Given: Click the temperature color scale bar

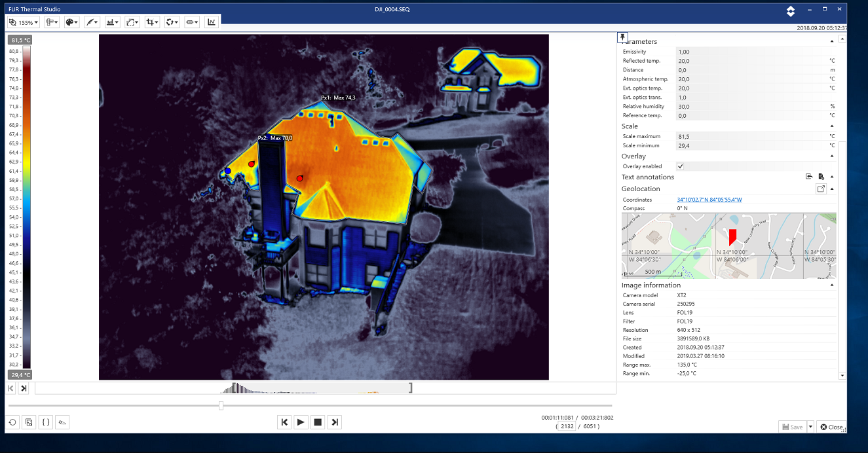Looking at the screenshot, I should click(x=26, y=207).
